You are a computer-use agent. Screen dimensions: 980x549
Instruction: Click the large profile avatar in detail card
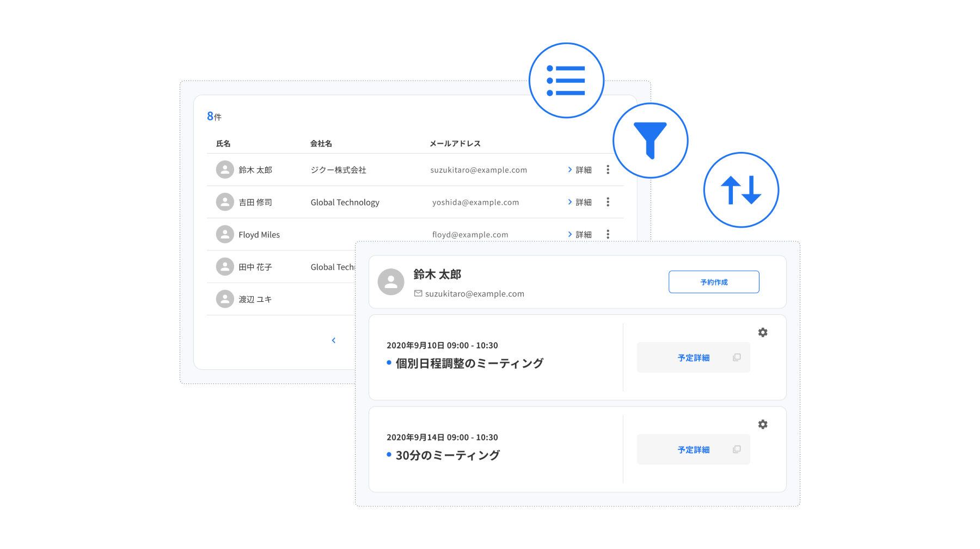391,282
